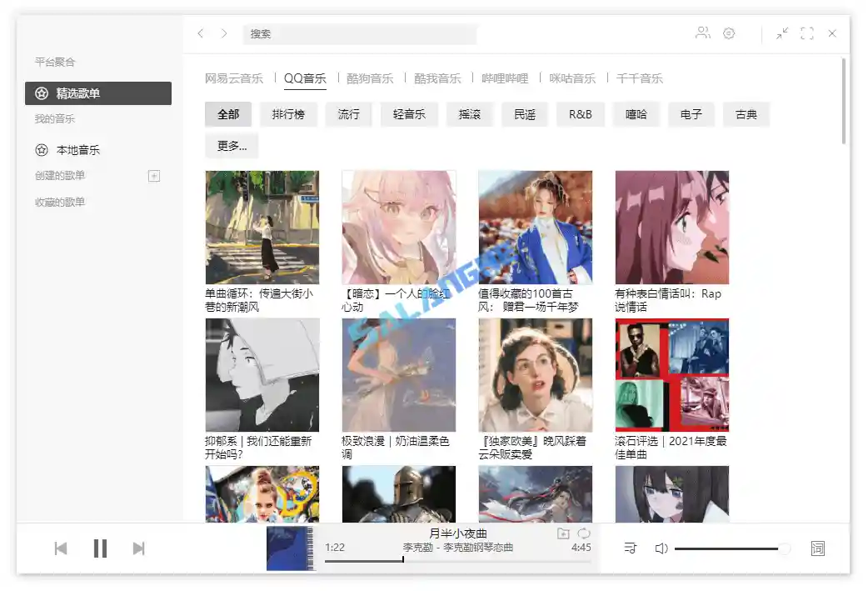Click the back navigation arrow

[x=201, y=33]
